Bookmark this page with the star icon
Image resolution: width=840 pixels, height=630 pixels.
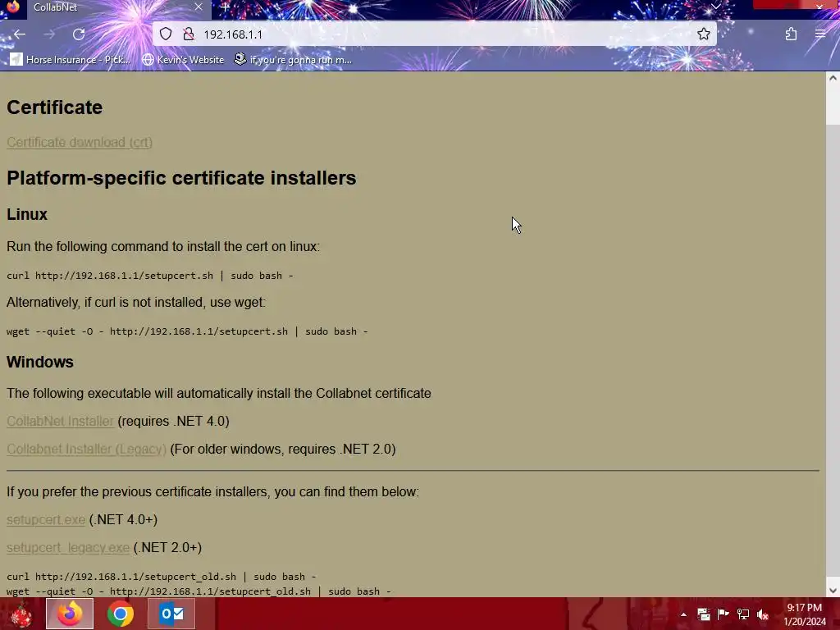tap(703, 34)
